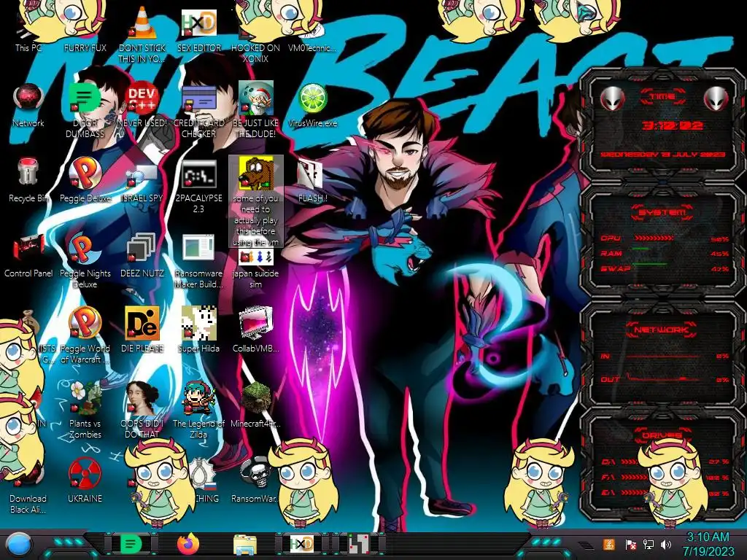Open the green Spotify-style desktop shortcut
747x560 pixels.
(85, 98)
